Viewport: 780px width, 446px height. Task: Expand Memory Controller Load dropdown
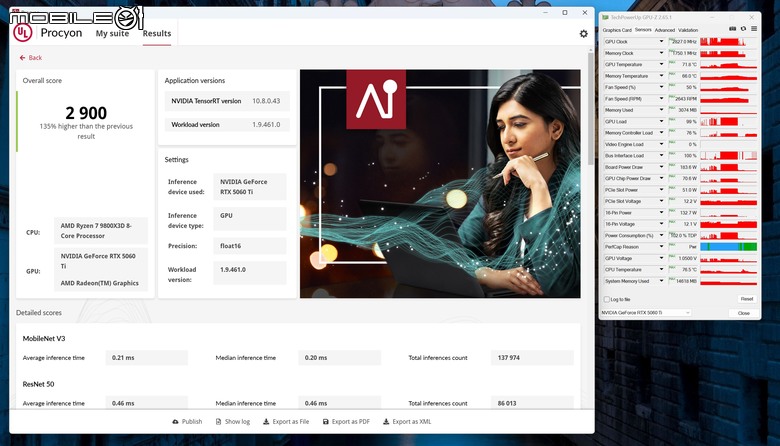click(661, 133)
